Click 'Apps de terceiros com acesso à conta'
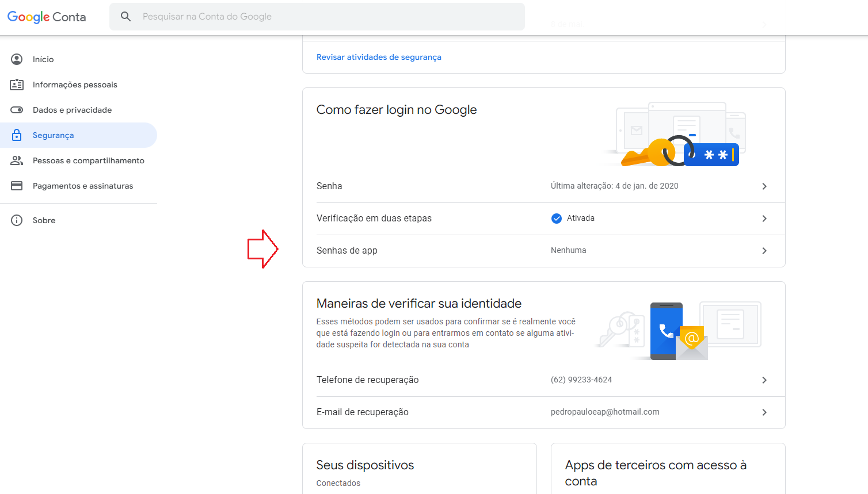 (656, 473)
